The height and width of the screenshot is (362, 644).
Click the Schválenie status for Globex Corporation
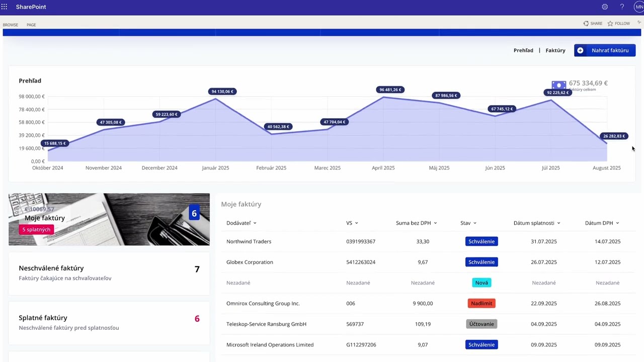coord(481,262)
